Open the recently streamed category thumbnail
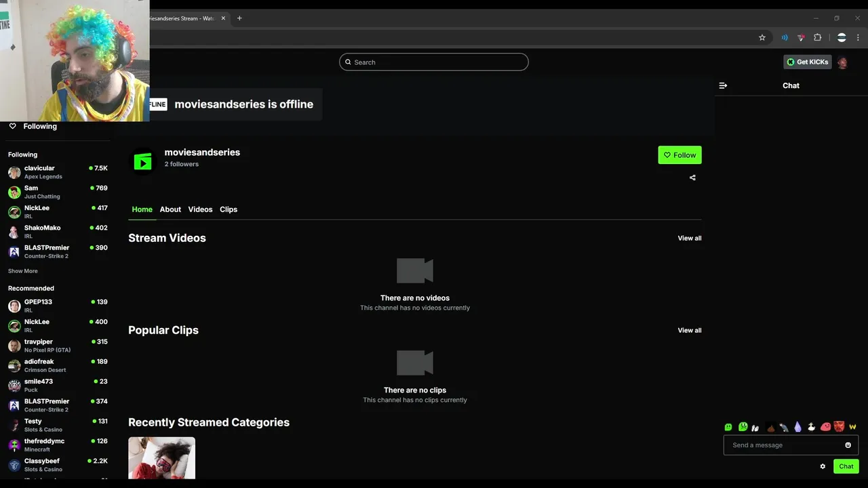The image size is (868, 488). click(x=161, y=458)
